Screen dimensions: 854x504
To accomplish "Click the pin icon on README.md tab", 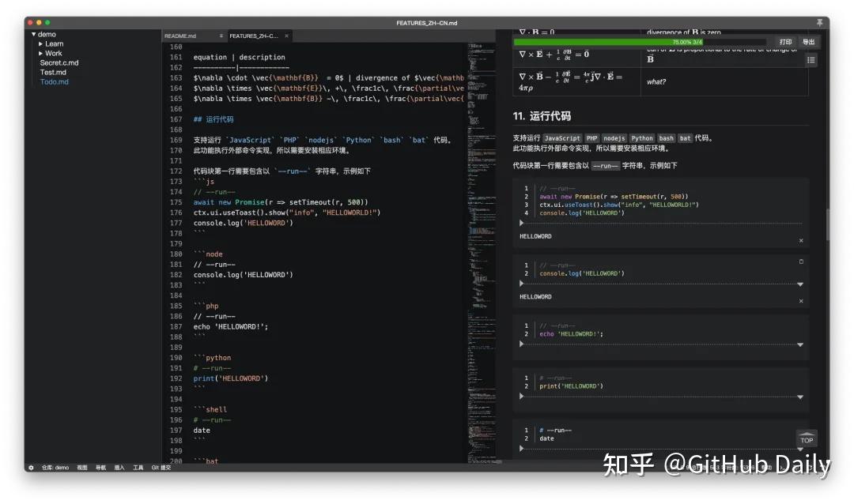I will [221, 36].
